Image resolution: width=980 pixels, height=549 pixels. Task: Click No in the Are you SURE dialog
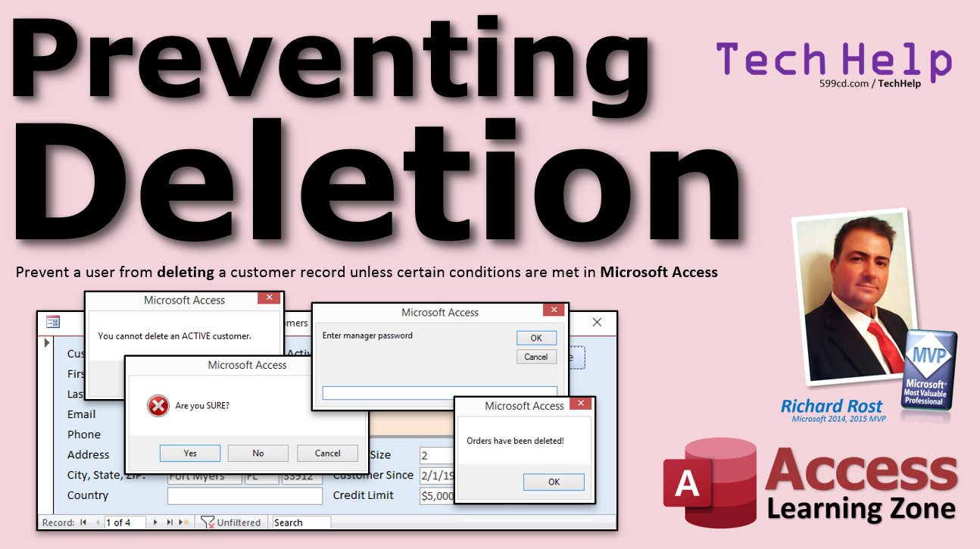click(x=258, y=453)
